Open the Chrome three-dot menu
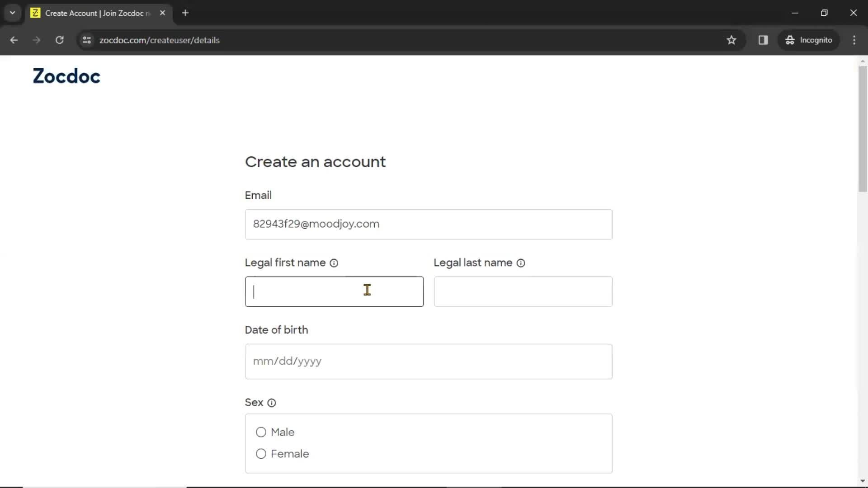Image resolution: width=868 pixels, height=488 pixels. pyautogui.click(x=854, y=40)
